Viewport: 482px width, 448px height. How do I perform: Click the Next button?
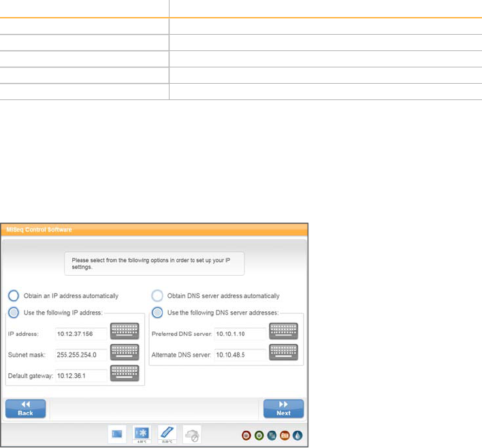(283, 409)
